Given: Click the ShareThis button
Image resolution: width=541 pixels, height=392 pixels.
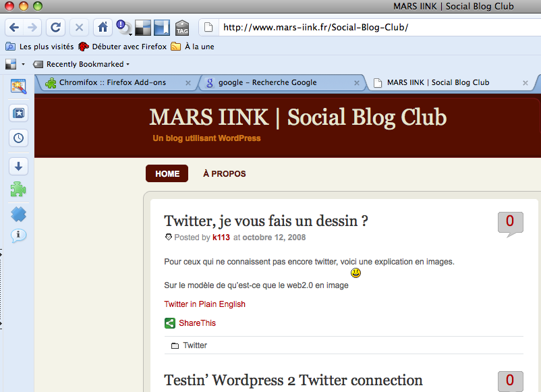Looking at the screenshot, I should click(190, 323).
